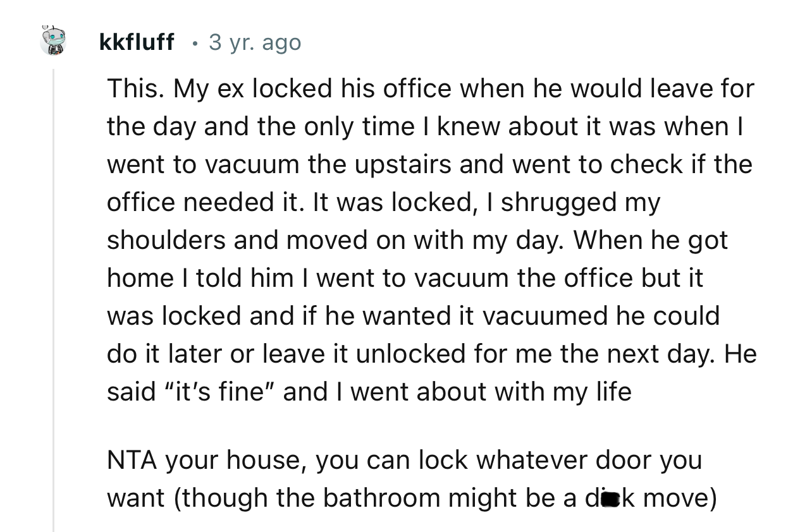Click the blacked-out censor mark in the last line

click(610, 499)
